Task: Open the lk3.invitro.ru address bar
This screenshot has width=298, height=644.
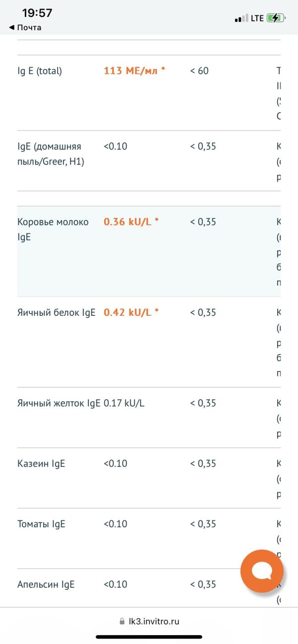Action: point(149,621)
